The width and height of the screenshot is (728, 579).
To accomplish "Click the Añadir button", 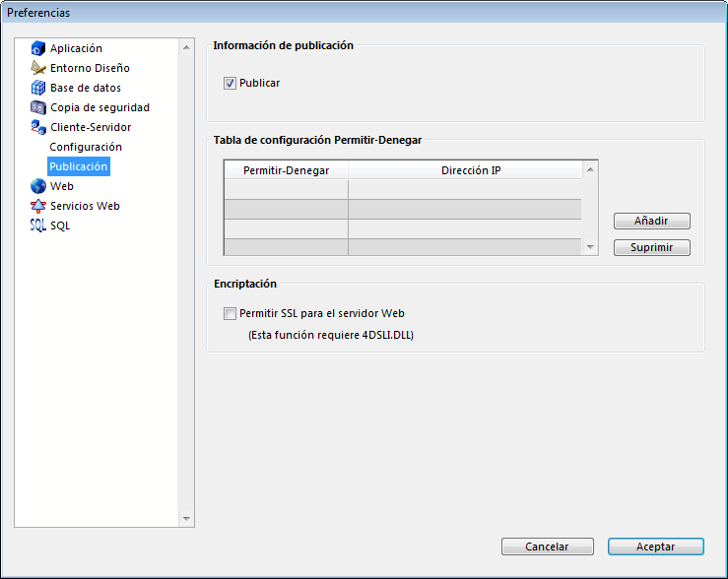I will click(652, 221).
